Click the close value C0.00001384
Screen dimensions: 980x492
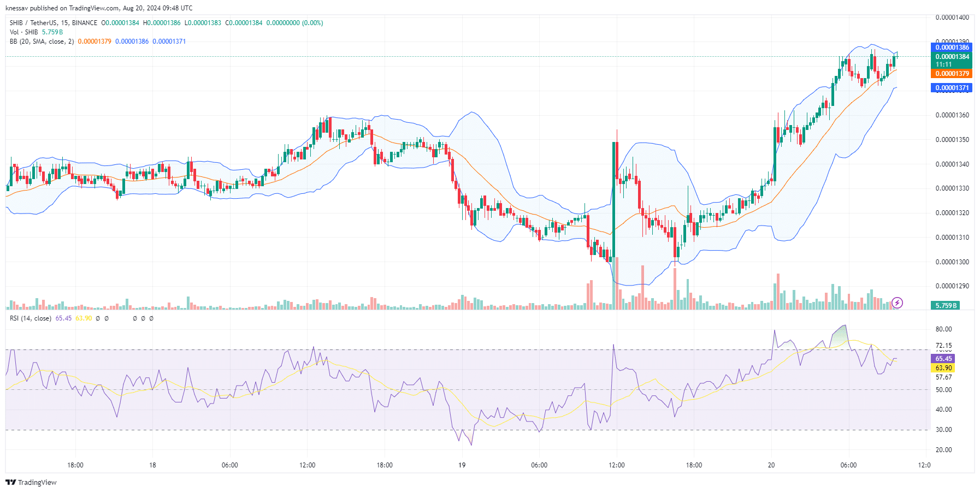244,23
